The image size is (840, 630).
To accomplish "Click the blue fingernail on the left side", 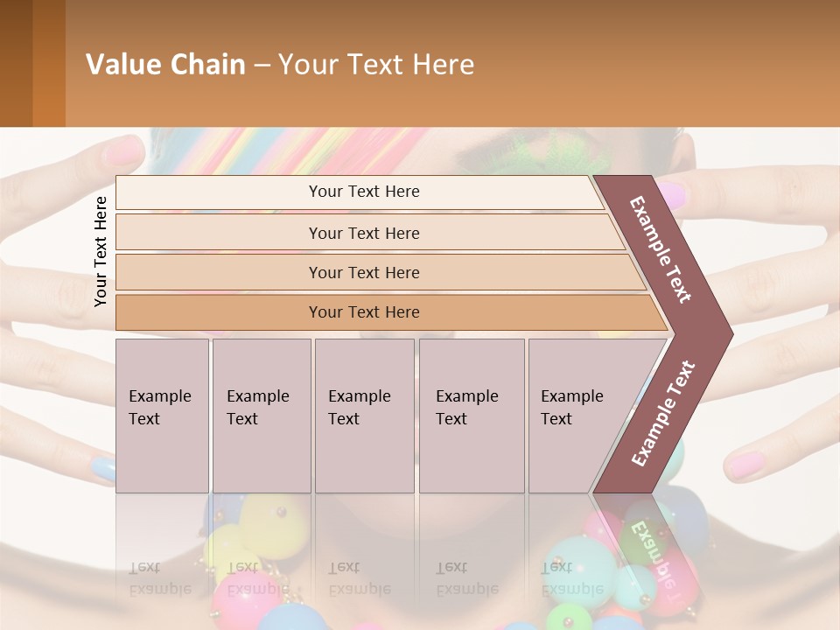I will coord(103,468).
